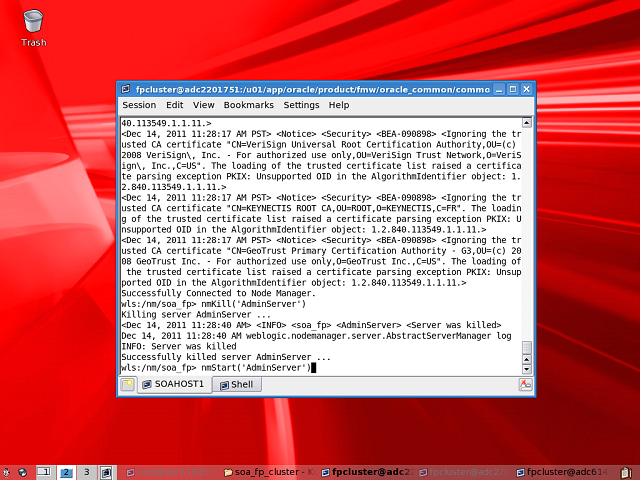Screen dimensions: 640x480
Task: Click the close tab icon at bottom right
Action: point(525,384)
